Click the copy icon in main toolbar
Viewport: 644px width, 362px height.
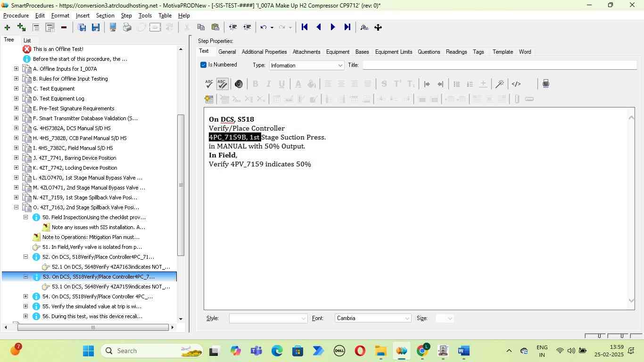click(201, 27)
